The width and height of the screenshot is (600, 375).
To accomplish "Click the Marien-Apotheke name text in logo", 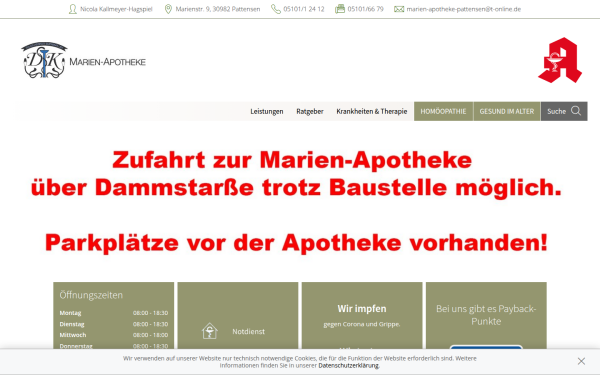I will click(108, 62).
